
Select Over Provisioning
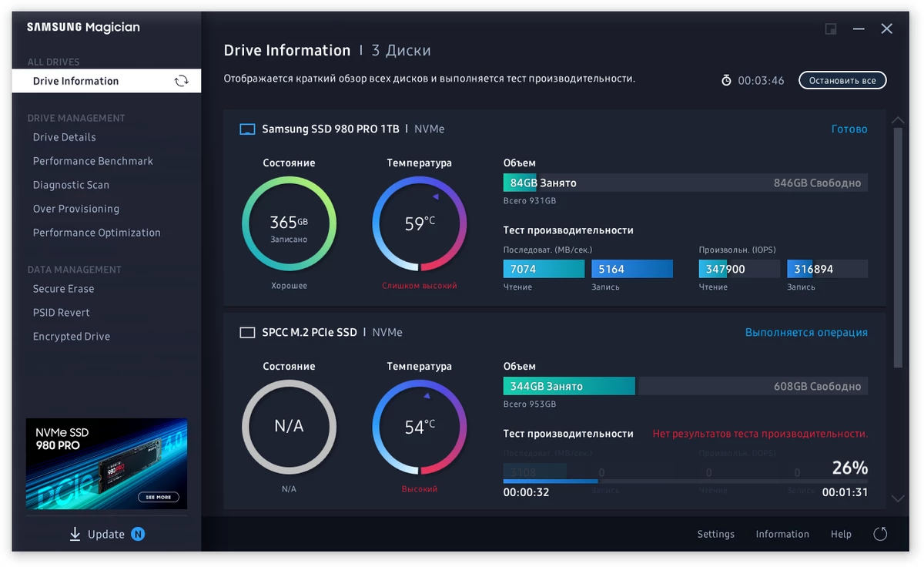click(x=76, y=209)
